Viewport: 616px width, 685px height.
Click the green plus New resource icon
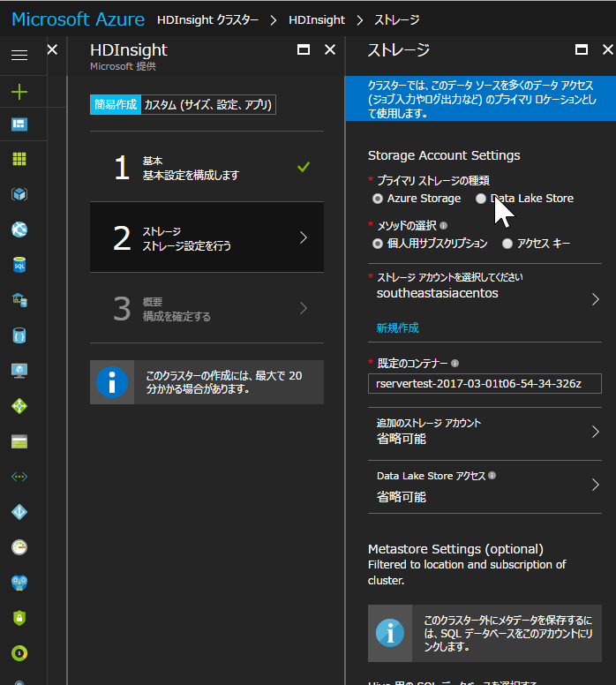19,92
